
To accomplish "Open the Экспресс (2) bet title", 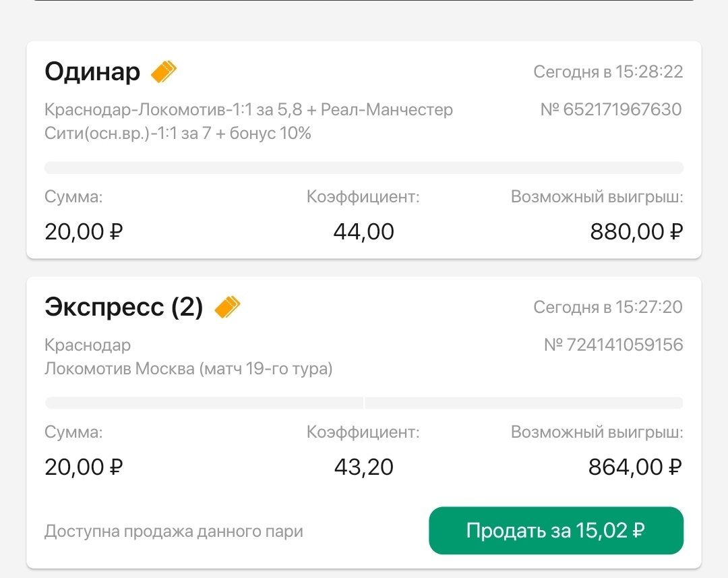I will pos(123,308).
